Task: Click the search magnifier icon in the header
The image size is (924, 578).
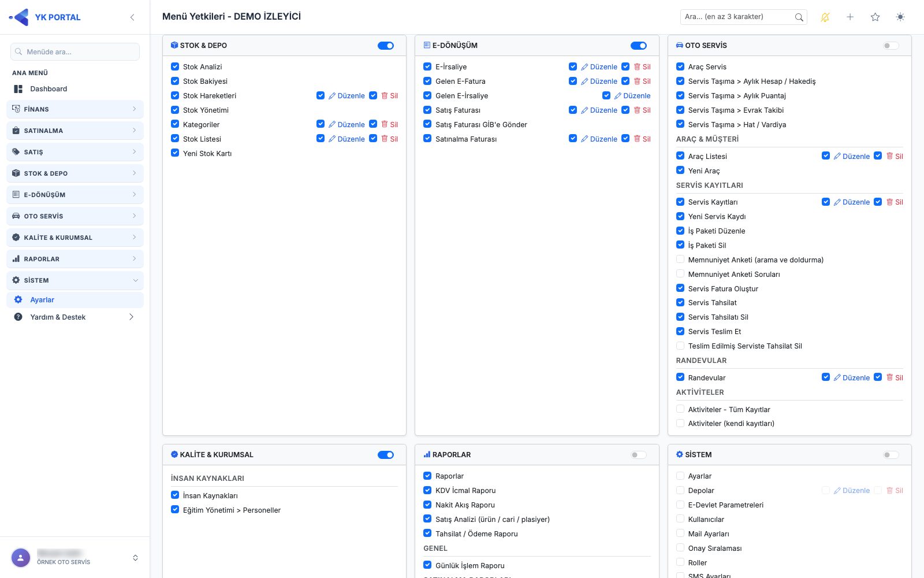Action: (799, 17)
